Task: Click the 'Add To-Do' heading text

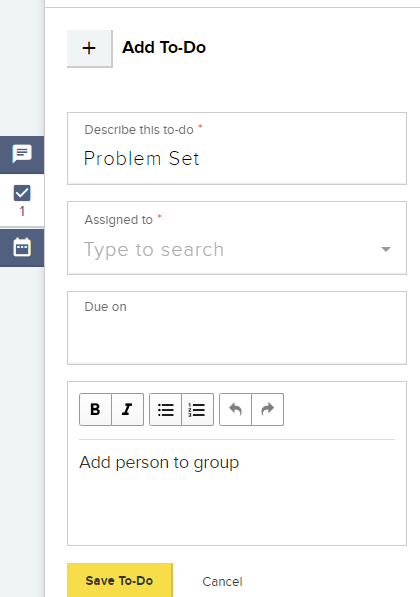Action: (164, 48)
